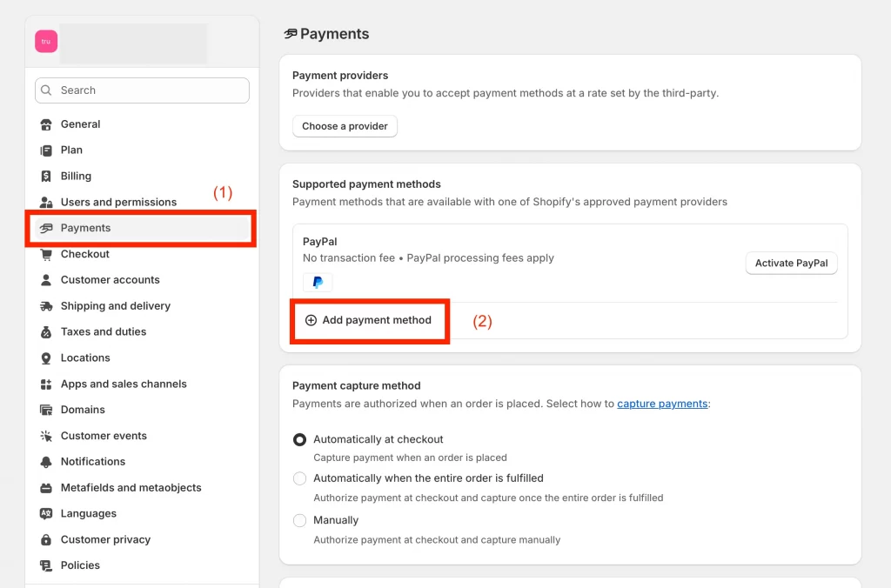
Task: Click the pink store avatar icon
Action: click(x=46, y=41)
